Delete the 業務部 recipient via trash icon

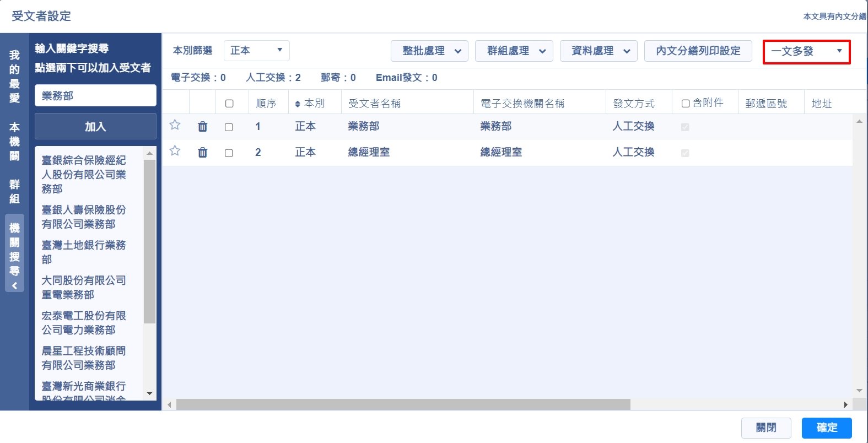203,127
